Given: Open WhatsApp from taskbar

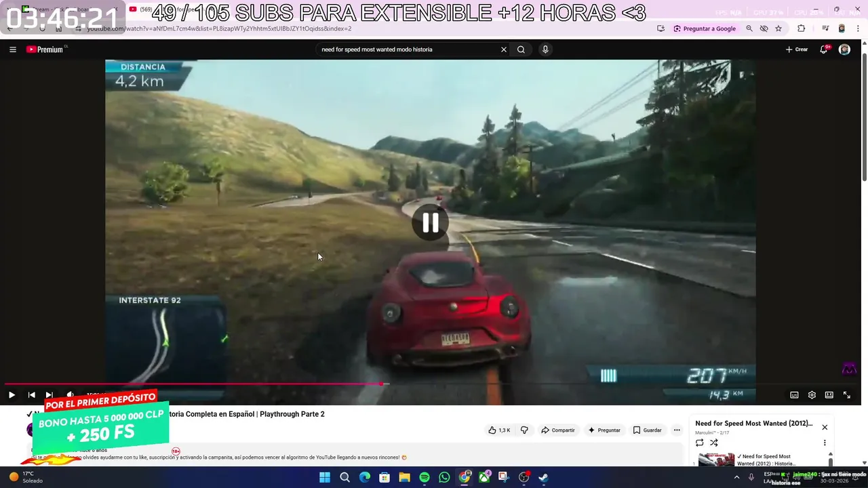Looking at the screenshot, I should (x=444, y=477).
